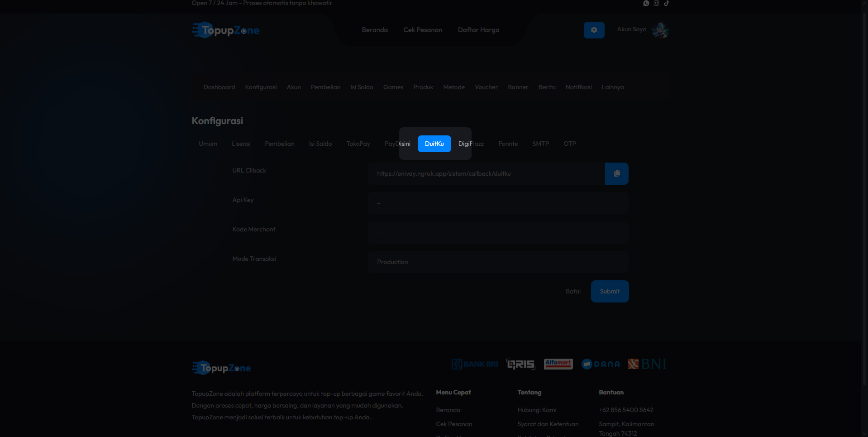868x437 pixels.
Task: Switch to Lisensi configuration tab
Action: pyautogui.click(x=241, y=144)
